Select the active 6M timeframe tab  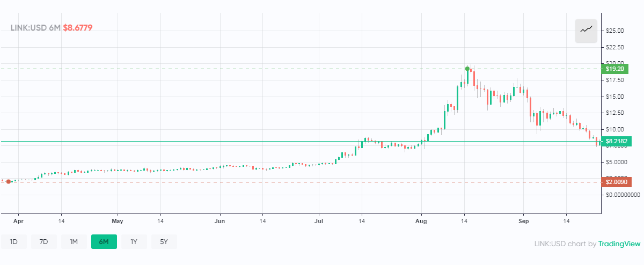click(104, 242)
